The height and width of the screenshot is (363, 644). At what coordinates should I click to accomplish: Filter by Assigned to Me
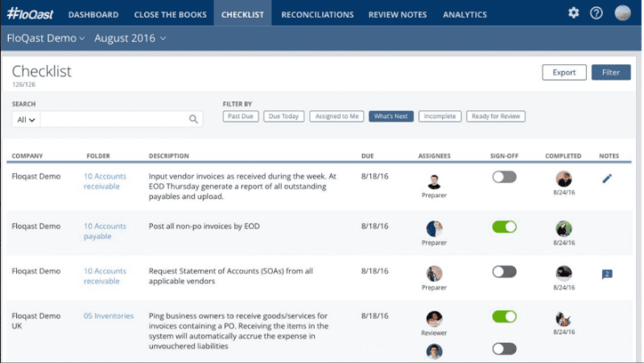pos(336,116)
